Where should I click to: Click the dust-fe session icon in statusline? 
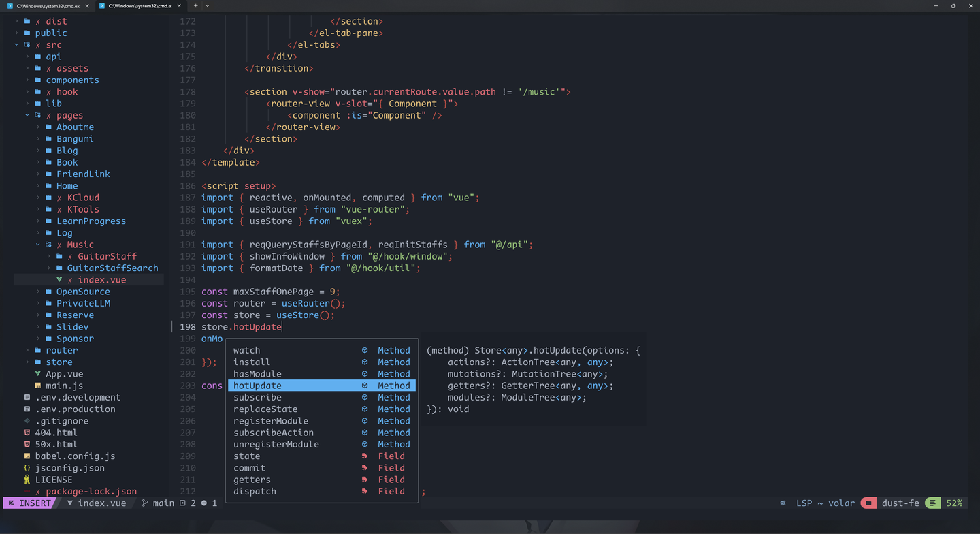click(x=868, y=503)
